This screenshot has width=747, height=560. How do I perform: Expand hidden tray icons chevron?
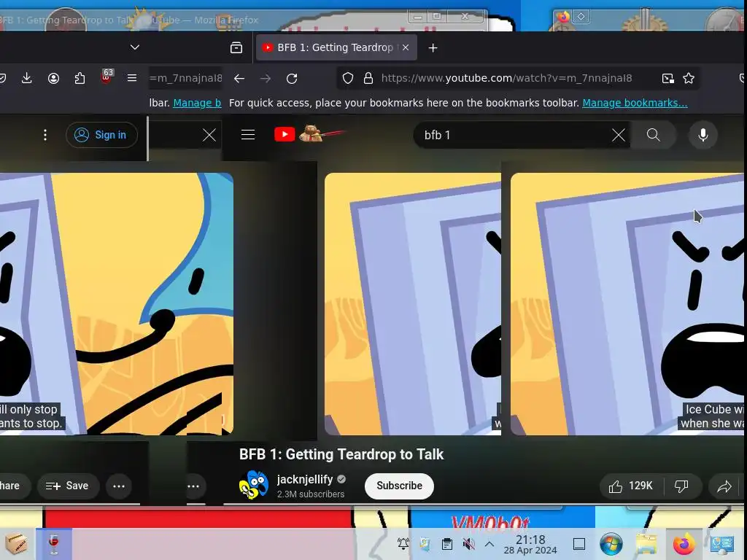(x=489, y=544)
